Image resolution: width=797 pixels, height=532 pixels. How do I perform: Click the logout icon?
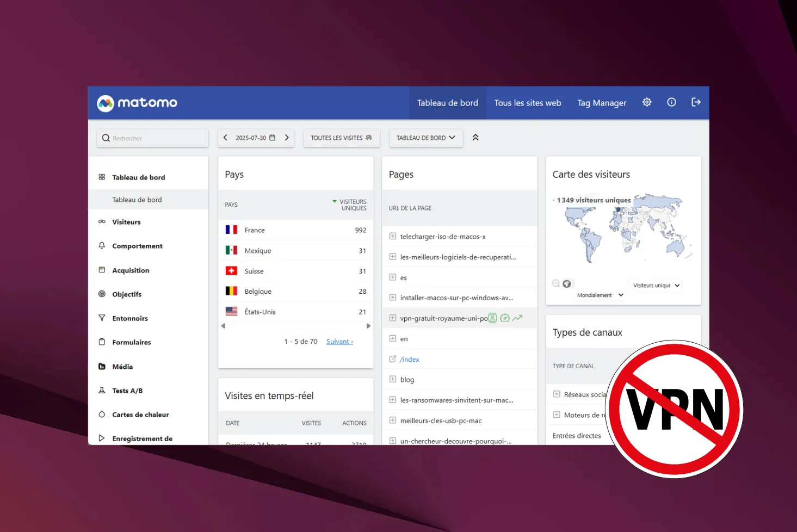(x=696, y=102)
